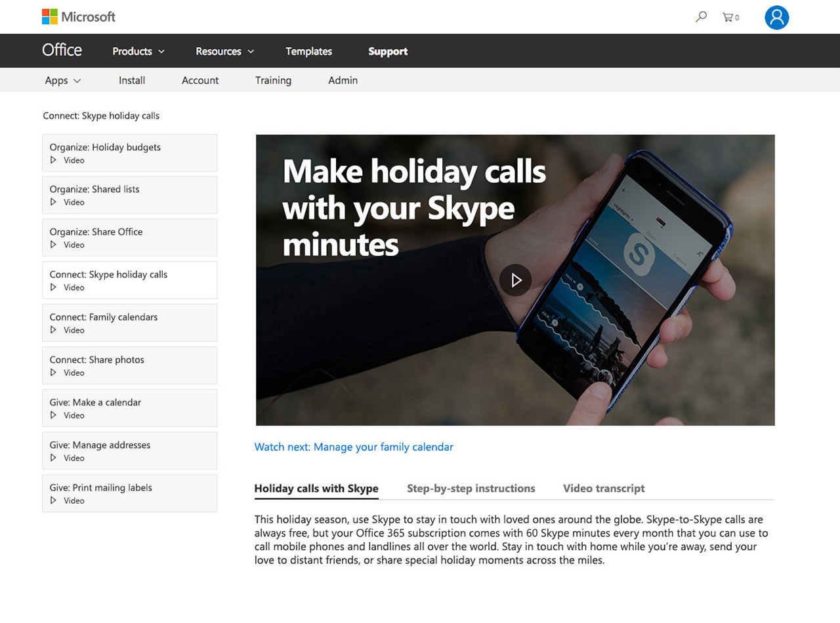This screenshot has width=840, height=623.
Task: Click the Microsoft logo
Action: pyautogui.click(x=78, y=17)
